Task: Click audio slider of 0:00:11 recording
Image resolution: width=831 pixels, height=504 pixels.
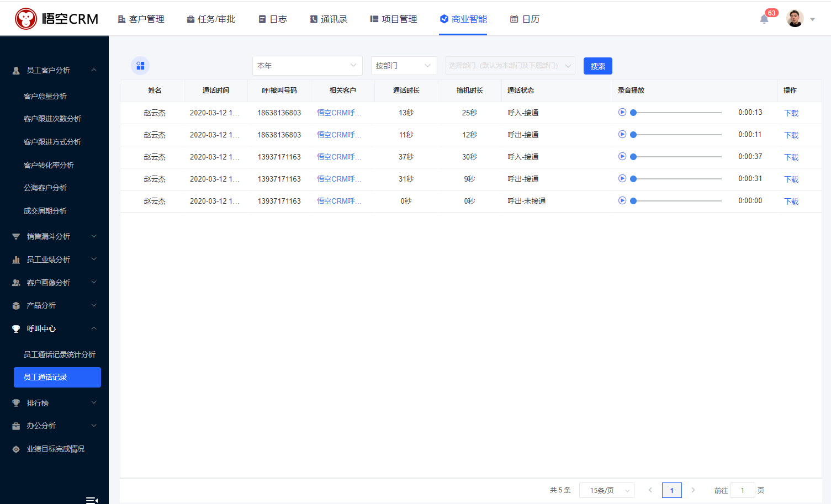Action: (676, 135)
